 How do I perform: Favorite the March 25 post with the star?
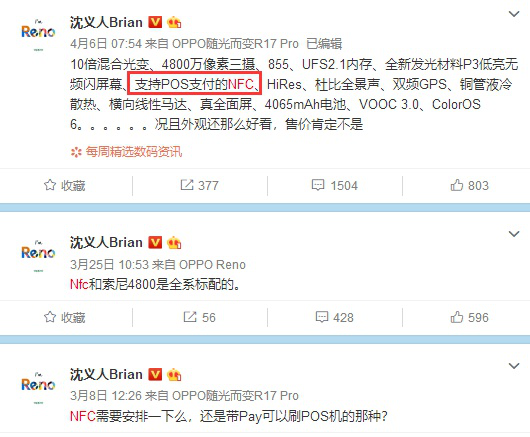(x=65, y=317)
